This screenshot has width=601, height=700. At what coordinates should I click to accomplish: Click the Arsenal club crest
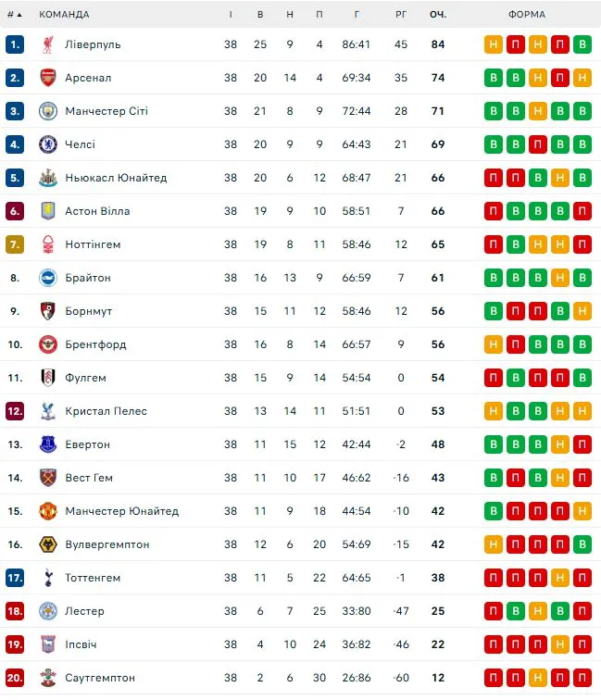point(48,78)
